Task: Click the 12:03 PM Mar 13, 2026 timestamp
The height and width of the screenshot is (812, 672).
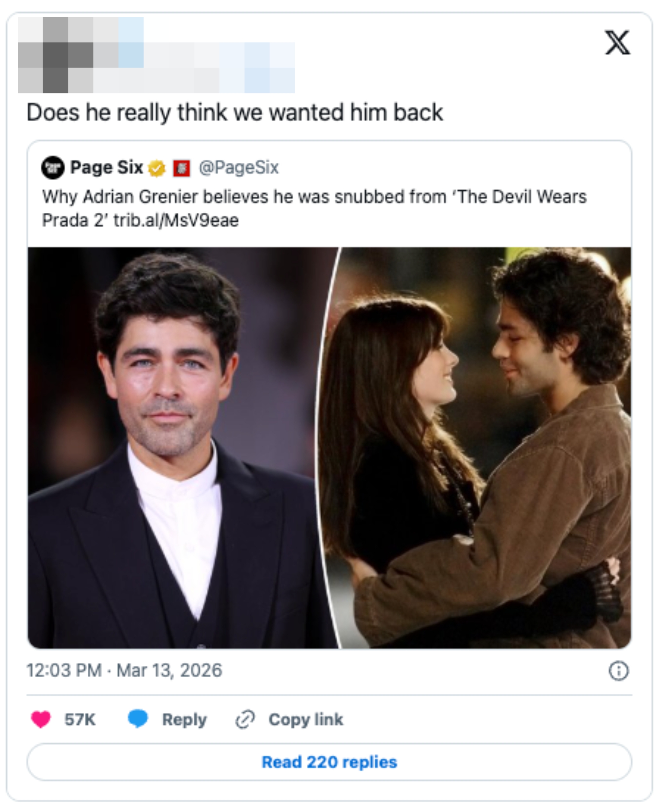Action: (x=124, y=671)
